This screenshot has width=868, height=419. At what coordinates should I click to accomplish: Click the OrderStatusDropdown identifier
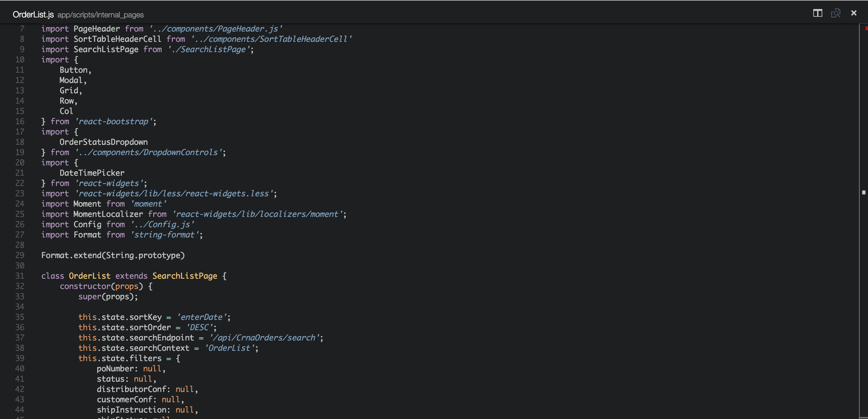(103, 142)
